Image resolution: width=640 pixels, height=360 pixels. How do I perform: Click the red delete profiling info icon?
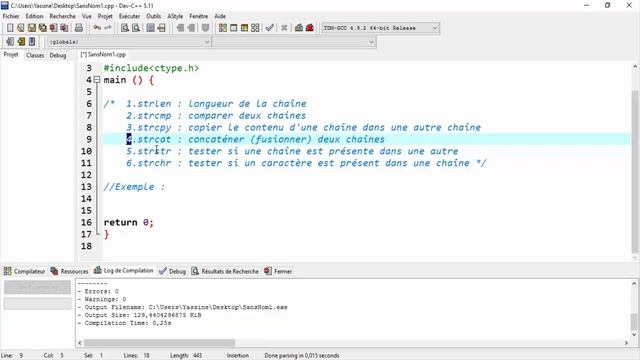click(310, 28)
